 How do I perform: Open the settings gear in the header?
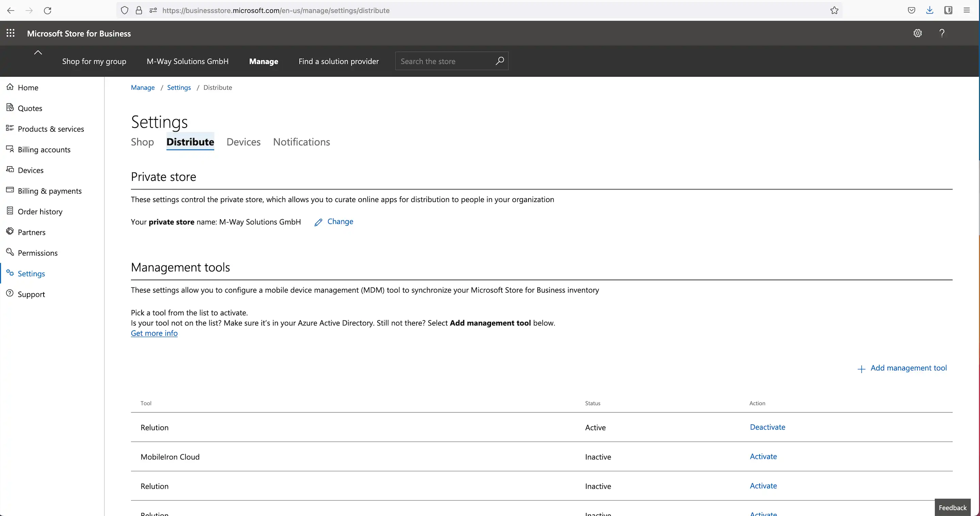point(918,33)
